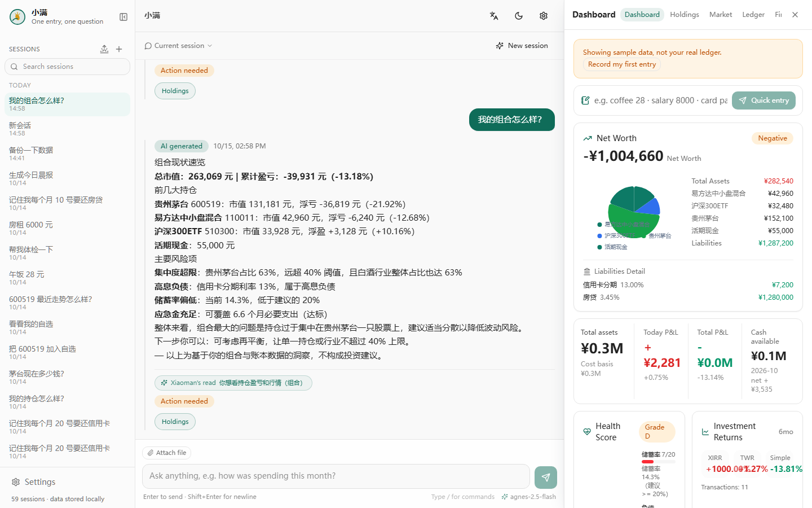Toggle dark mode moon icon

pos(519,16)
